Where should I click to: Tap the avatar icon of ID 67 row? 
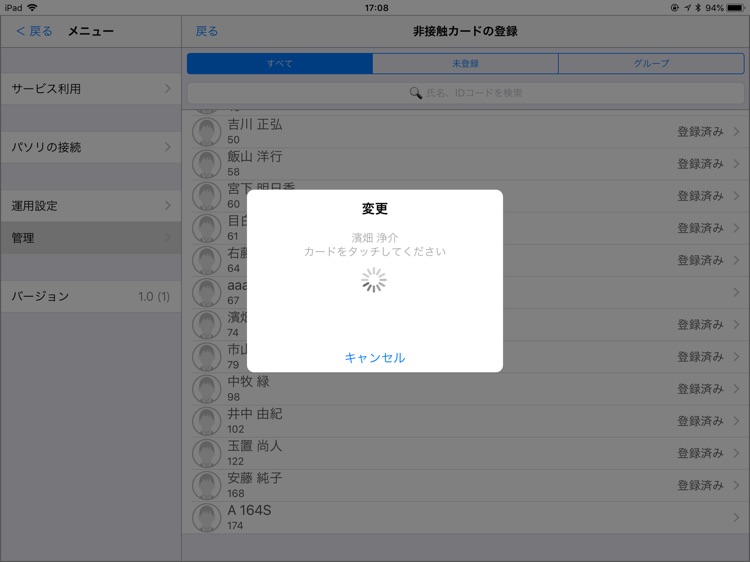[207, 292]
